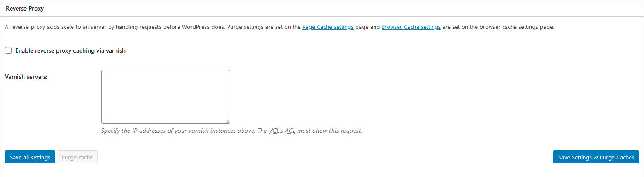Open the Page Cache settings link
This screenshot has height=177, width=644.
point(328,27)
